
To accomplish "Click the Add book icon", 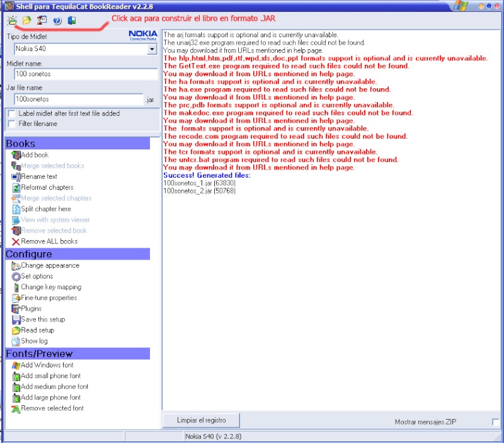I will click(16, 155).
